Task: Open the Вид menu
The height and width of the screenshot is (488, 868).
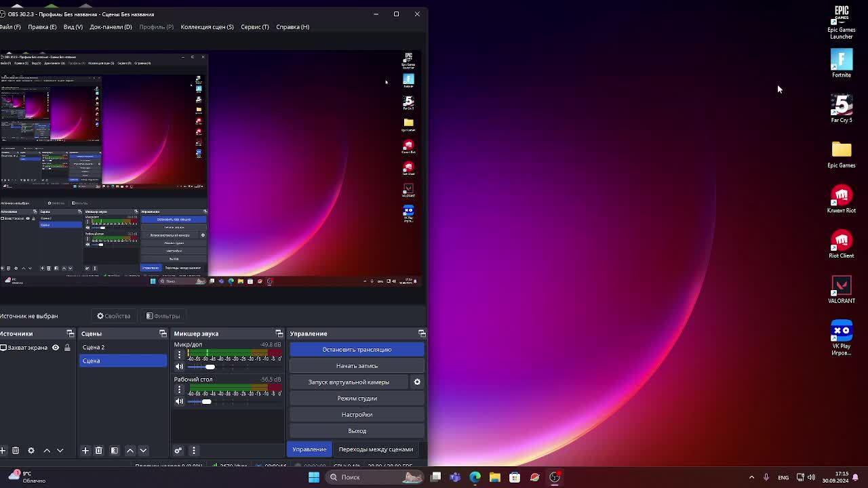Action: (73, 27)
